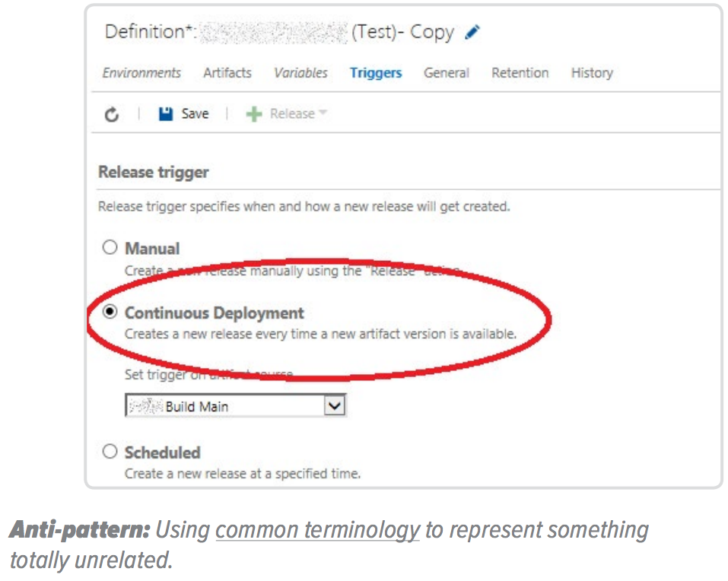Click the floppy disk Save icon
This screenshot has height=581, width=728.
(x=165, y=114)
